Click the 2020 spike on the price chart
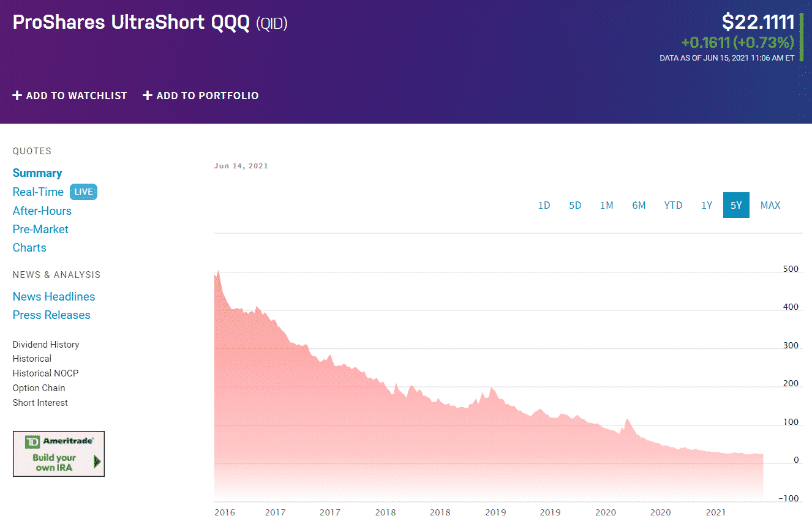The height and width of the screenshot is (524, 812). tap(626, 421)
